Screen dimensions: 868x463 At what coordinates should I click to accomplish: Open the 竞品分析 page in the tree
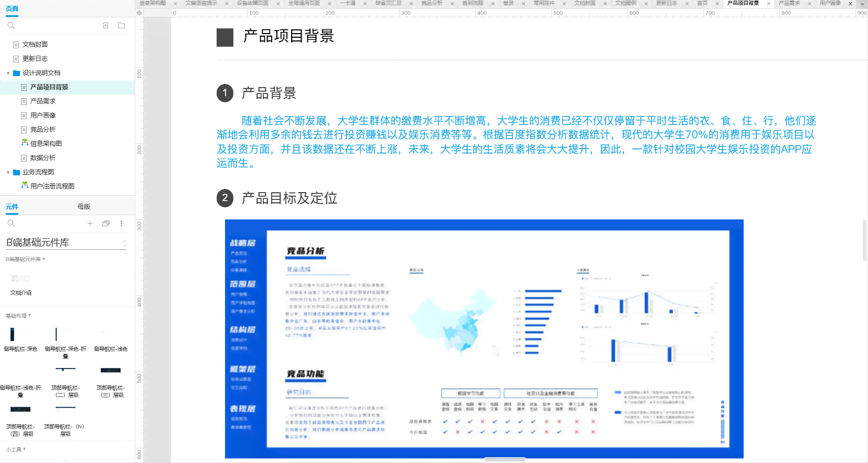43,130
